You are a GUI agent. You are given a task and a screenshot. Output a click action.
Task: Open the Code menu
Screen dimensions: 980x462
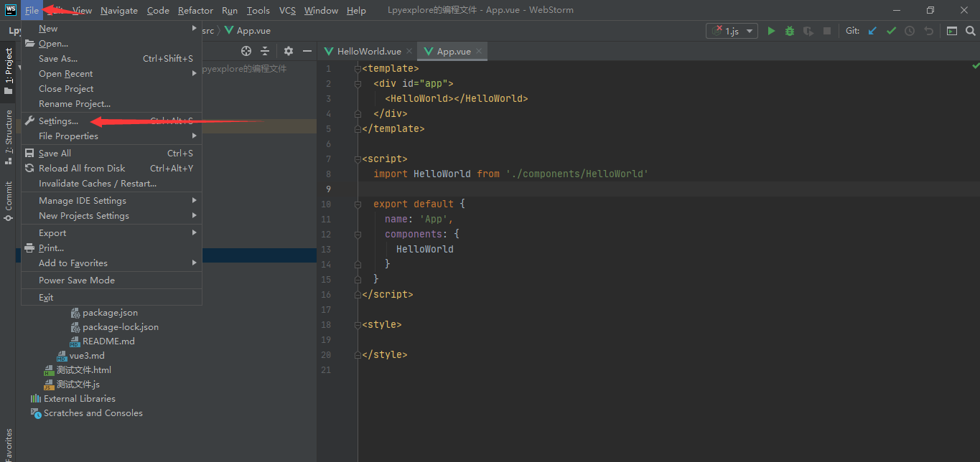coord(158,10)
